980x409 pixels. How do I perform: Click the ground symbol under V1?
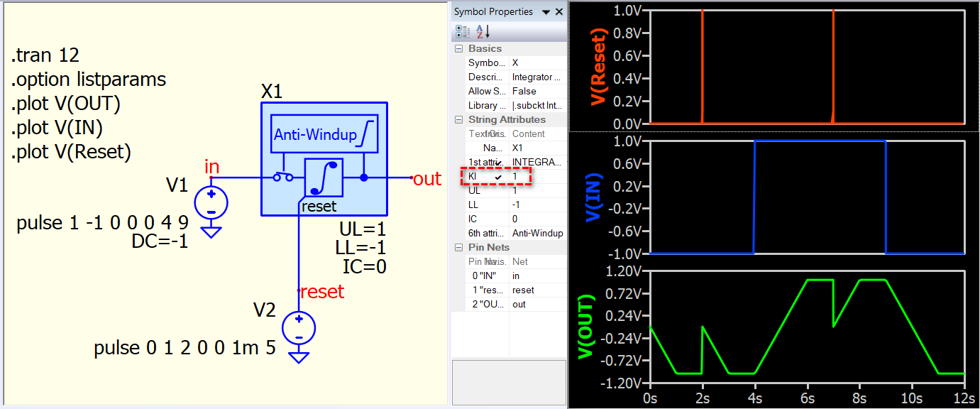click(x=211, y=231)
